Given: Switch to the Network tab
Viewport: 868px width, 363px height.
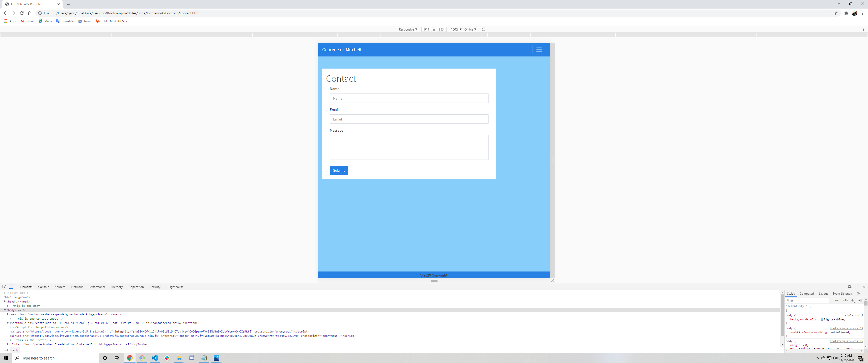Looking at the screenshot, I should (77, 287).
